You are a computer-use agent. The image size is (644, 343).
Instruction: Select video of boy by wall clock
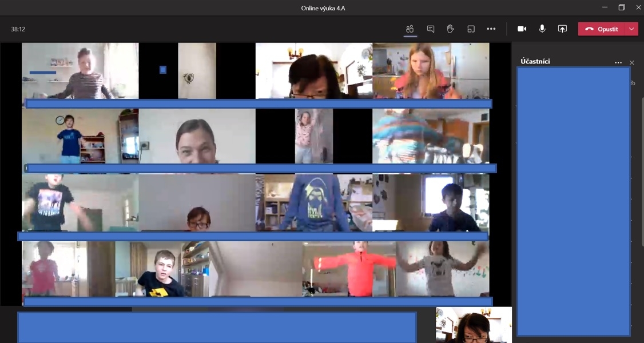tap(80, 136)
